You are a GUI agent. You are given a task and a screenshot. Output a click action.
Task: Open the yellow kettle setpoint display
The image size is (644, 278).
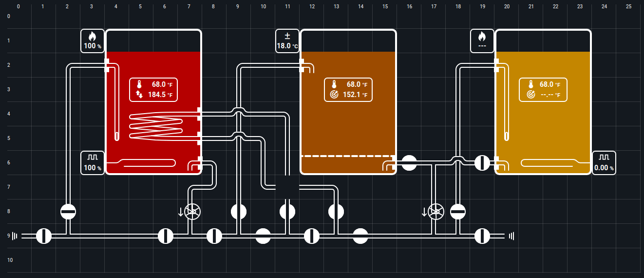point(543,90)
